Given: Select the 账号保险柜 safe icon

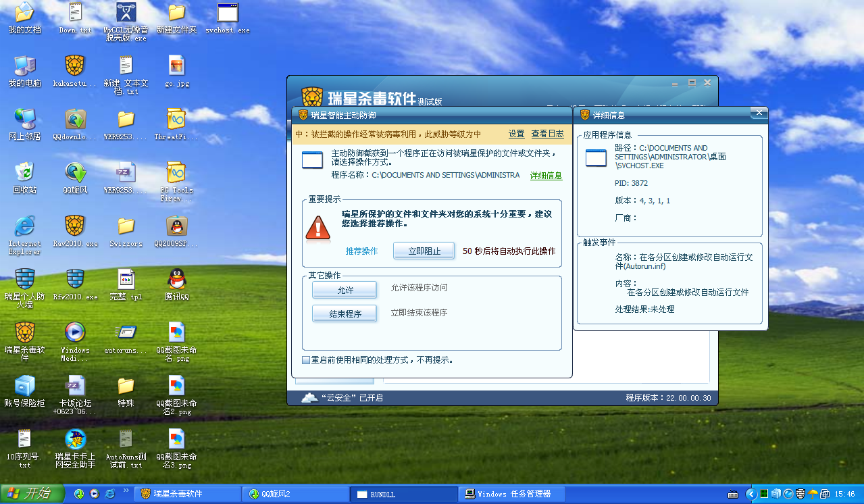Looking at the screenshot, I should click(x=24, y=391).
